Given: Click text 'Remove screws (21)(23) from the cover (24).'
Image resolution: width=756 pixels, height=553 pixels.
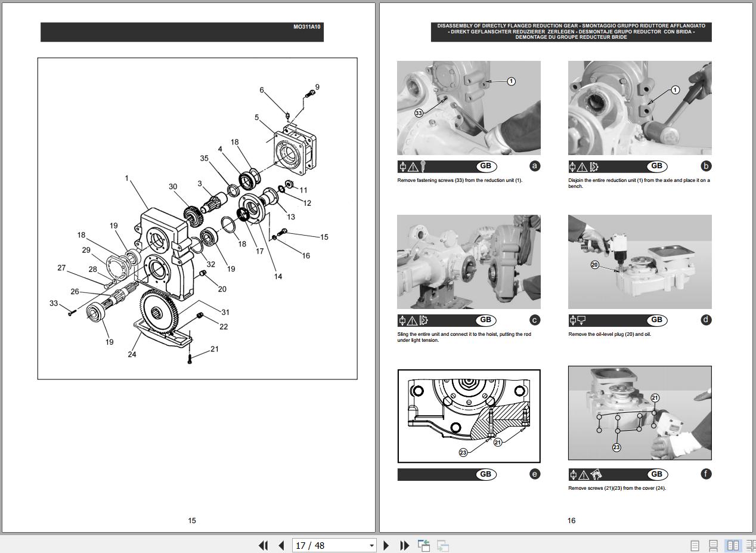Looking at the screenshot, I should coord(617,488).
